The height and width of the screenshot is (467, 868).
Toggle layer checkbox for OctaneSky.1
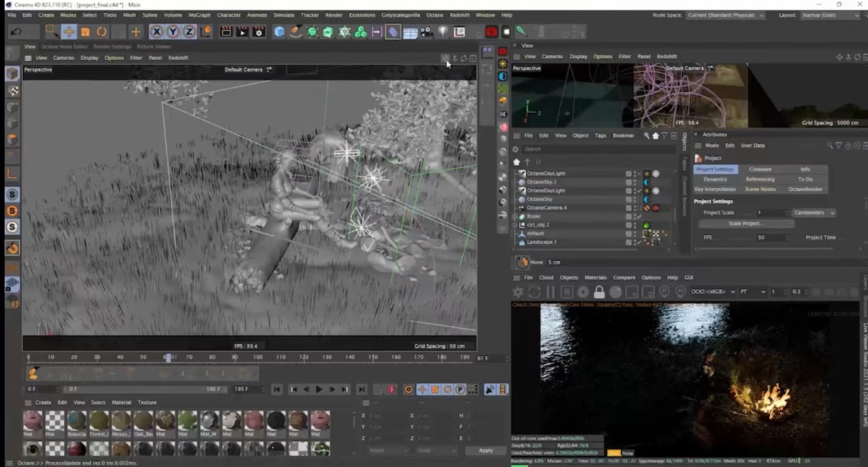[628, 182]
